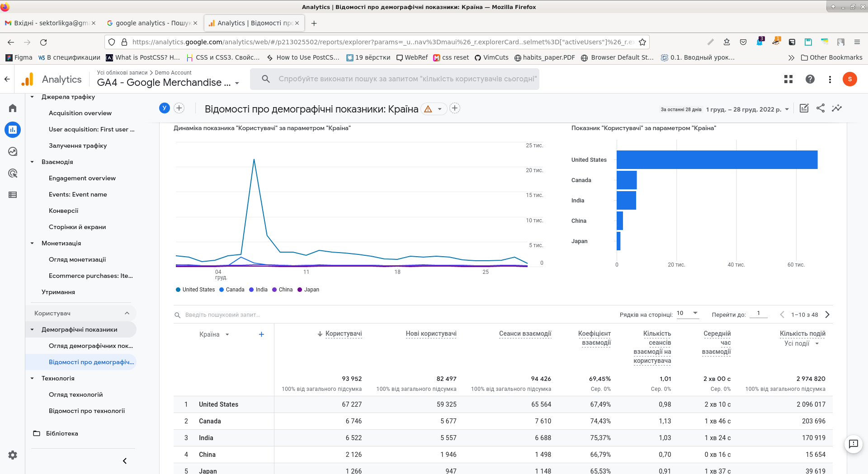Toggle the United States legend series

[x=195, y=290]
